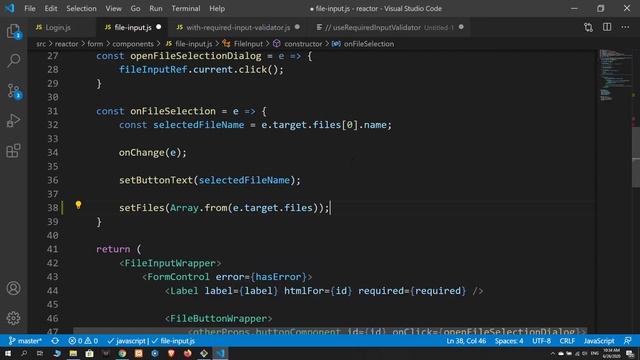Screen dimensions: 640x360
Task: Click the feedback icon in status bar
Action: click(x=628, y=341)
